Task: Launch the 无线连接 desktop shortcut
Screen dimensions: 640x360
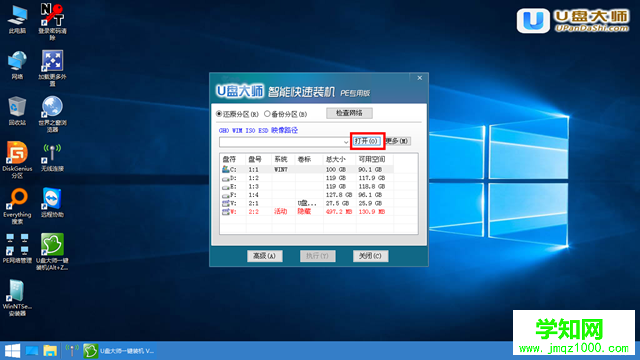Action: click(x=52, y=157)
